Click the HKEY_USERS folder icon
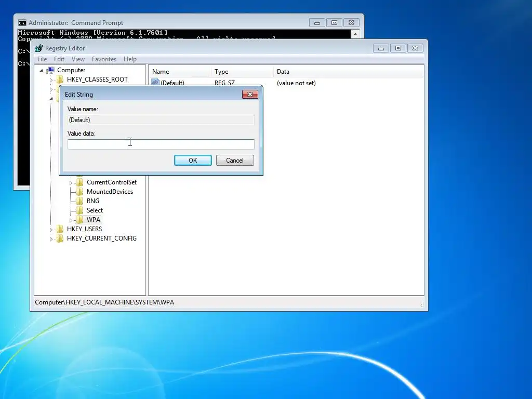 [x=60, y=229]
